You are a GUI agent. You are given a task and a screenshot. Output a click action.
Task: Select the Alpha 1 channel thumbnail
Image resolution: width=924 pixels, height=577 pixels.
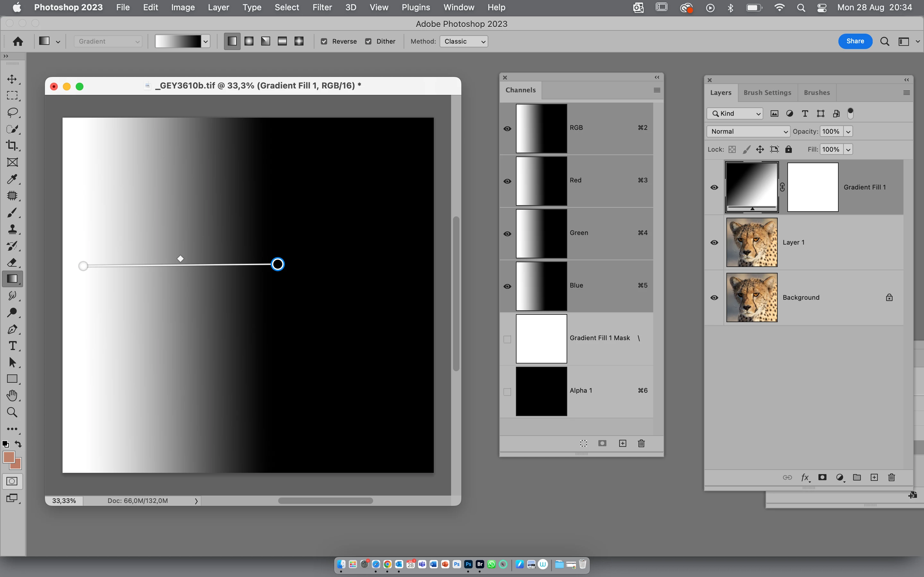[541, 391]
